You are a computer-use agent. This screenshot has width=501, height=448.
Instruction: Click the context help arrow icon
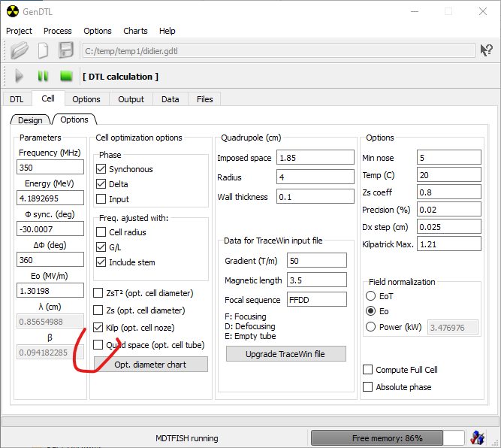point(487,50)
